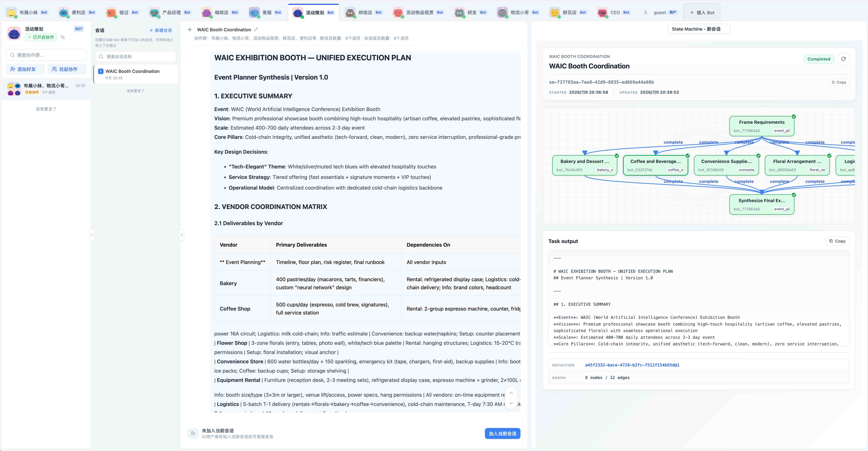Image resolution: width=868 pixels, height=451 pixels.
Task: Click the search magnifier in 搜索协作群
Action: [12, 55]
